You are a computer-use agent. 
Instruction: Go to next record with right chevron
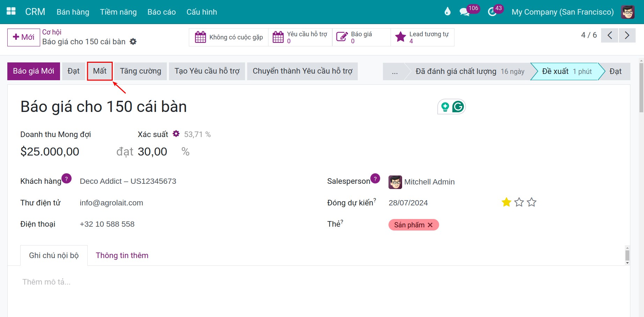click(627, 35)
